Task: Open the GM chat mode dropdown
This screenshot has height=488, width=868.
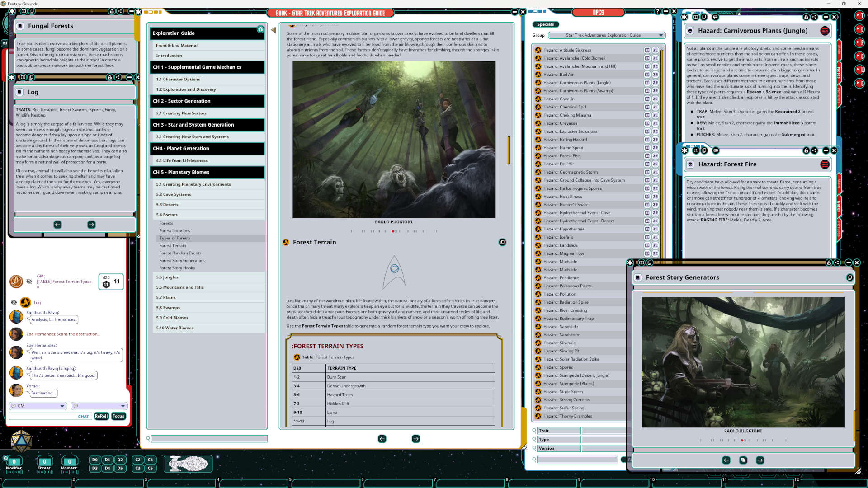Action: 38,406
